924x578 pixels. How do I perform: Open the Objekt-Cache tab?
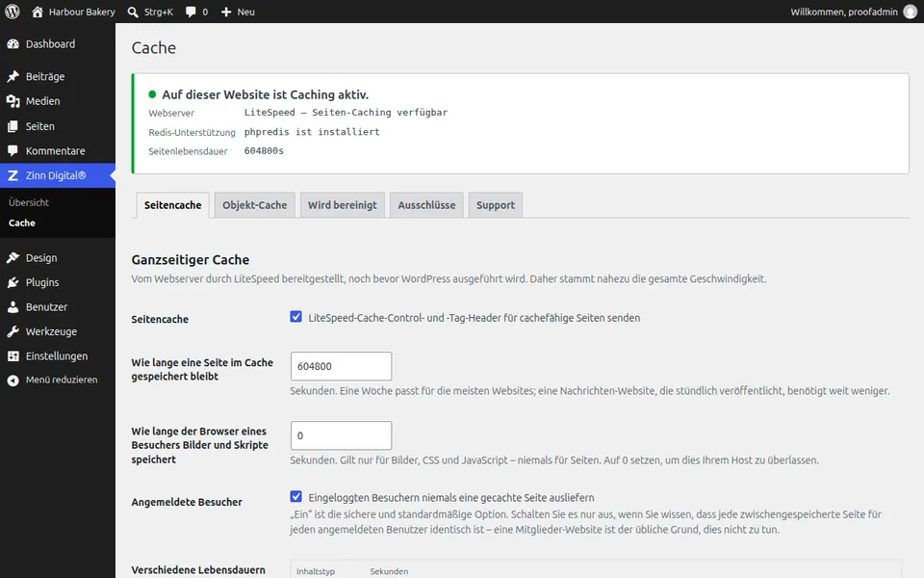tap(254, 205)
